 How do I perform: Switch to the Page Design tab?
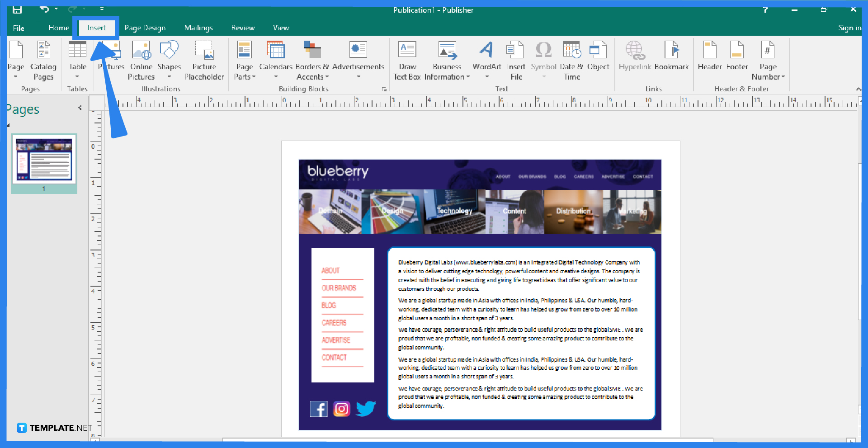(145, 28)
